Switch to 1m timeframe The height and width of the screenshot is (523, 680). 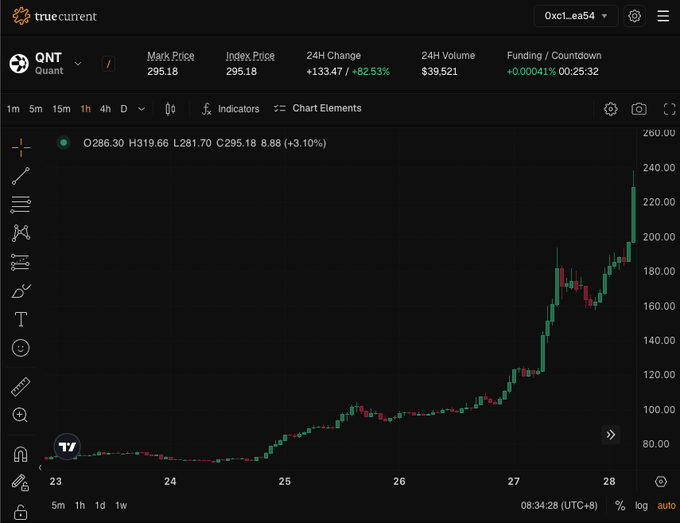(13, 109)
